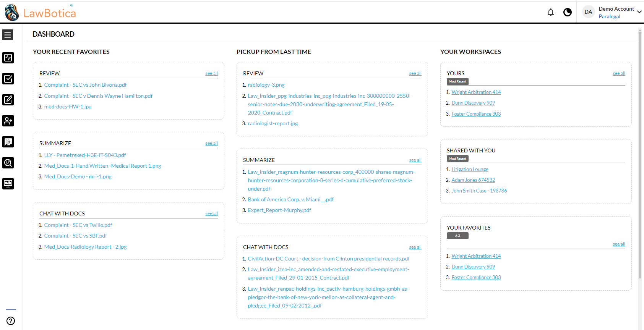Open the help question mark icon

tap(11, 321)
